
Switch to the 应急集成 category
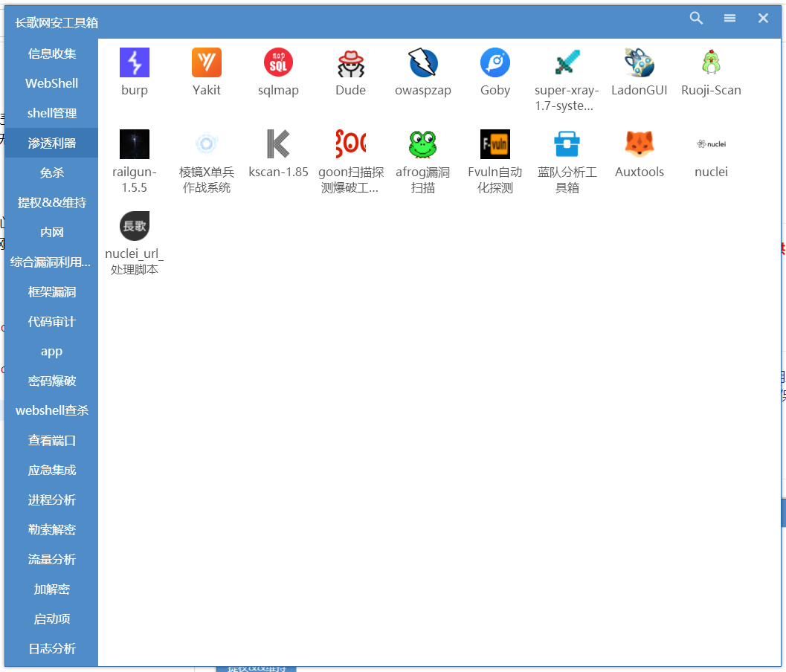coord(51,470)
